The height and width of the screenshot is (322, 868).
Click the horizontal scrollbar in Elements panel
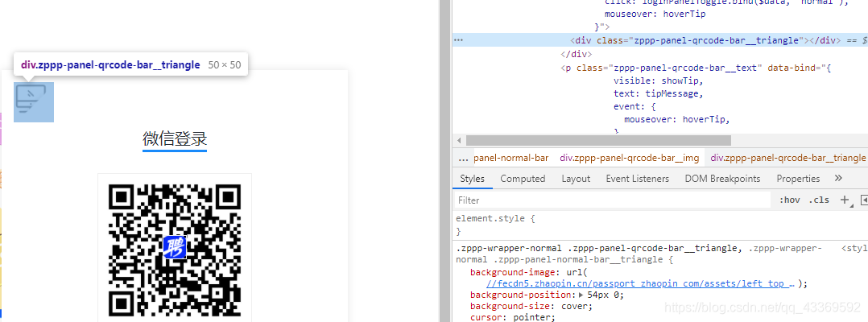coord(598,141)
